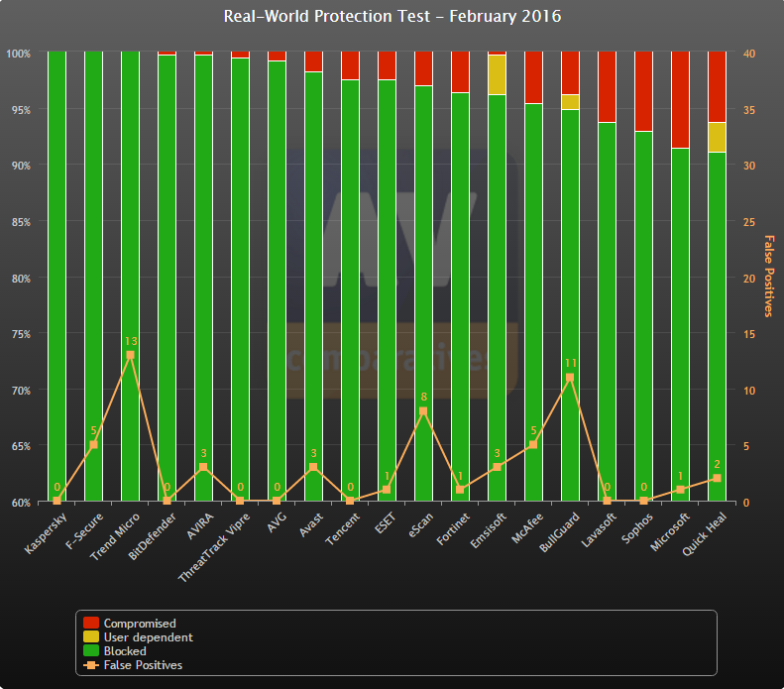Click the red compromised segment of Microsoft
Screen dimensions: 784x689
tap(681, 99)
